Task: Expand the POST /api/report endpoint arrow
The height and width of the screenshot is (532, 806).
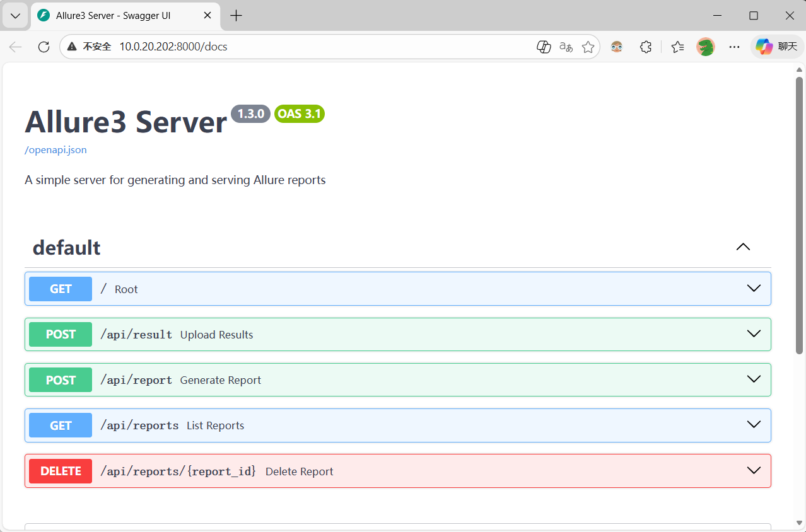Action: (754, 379)
